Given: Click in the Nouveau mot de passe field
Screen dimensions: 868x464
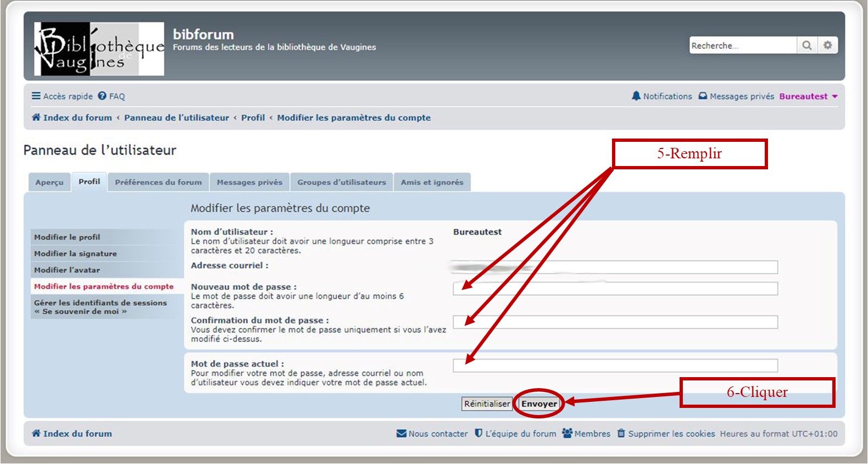Looking at the screenshot, I should tap(615, 289).
